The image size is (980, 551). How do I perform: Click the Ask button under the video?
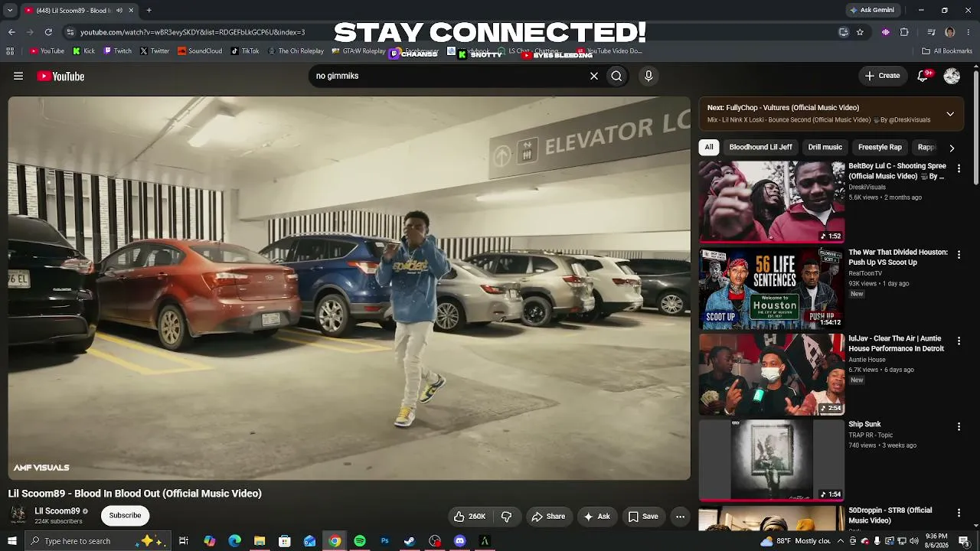click(x=596, y=517)
